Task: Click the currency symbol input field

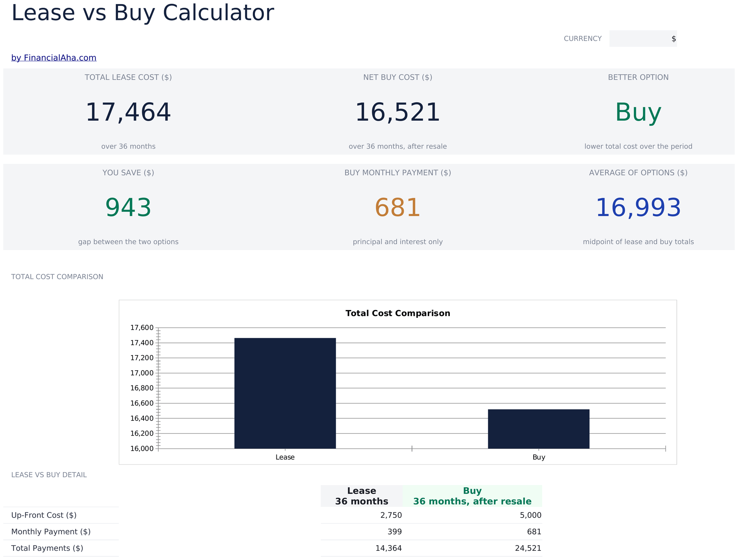Action: point(643,39)
